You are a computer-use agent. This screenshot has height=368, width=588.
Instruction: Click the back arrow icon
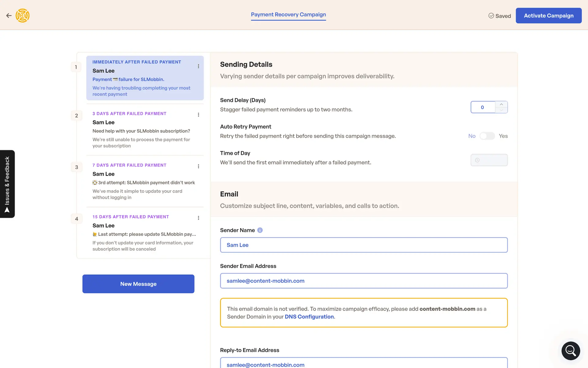pyautogui.click(x=9, y=16)
